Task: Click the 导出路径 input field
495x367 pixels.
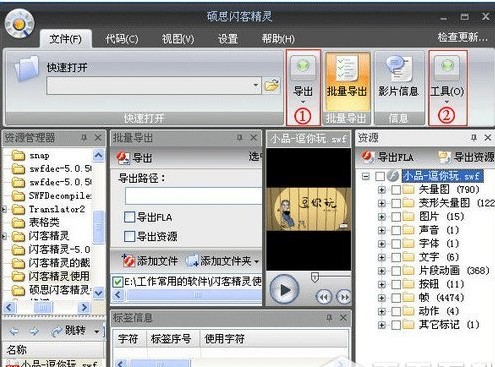Action: click(x=193, y=196)
